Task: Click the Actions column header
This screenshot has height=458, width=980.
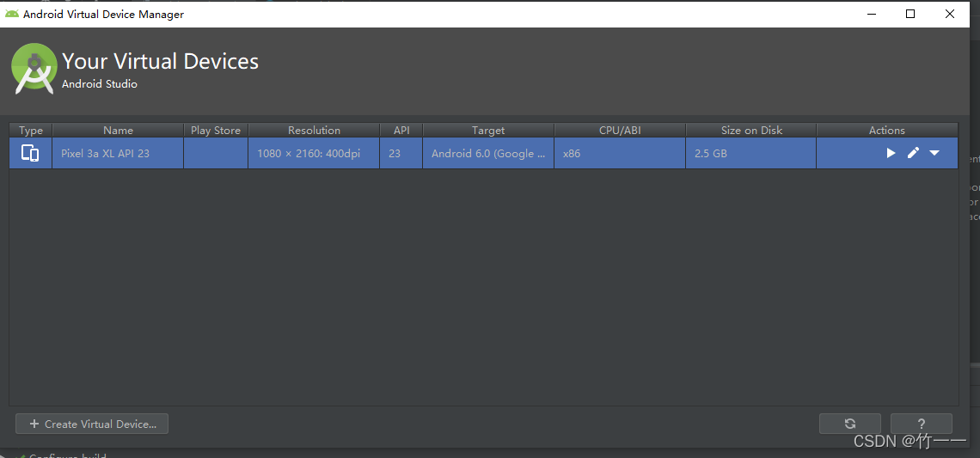Action: [887, 130]
